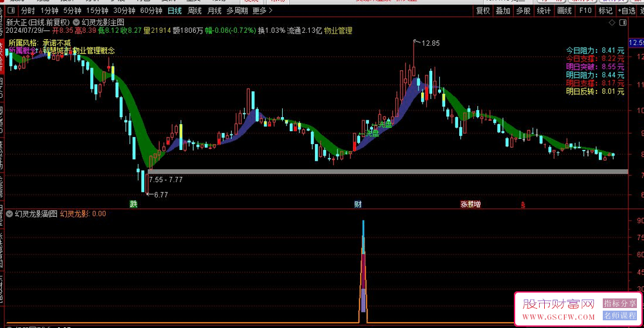Toggle the left panel layout icon
The height and width of the screenshot is (328, 644).
tap(11, 11)
